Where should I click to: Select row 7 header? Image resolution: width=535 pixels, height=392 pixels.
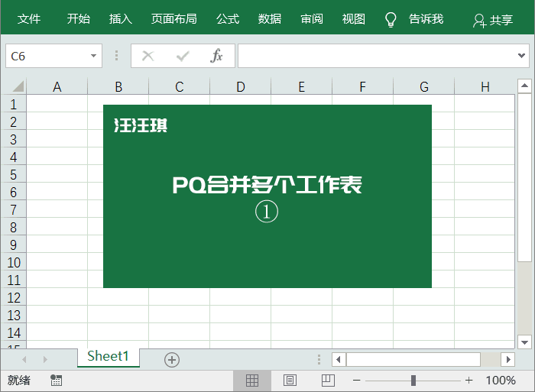[x=14, y=209]
